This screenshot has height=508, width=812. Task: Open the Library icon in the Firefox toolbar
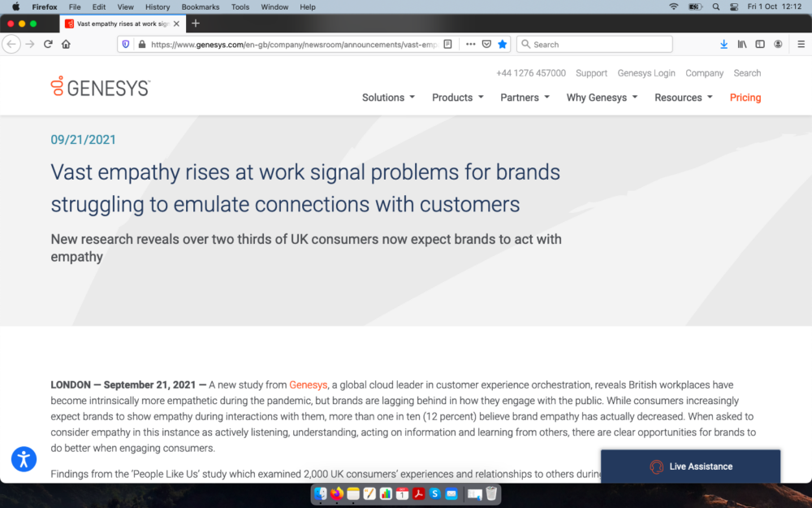742,44
